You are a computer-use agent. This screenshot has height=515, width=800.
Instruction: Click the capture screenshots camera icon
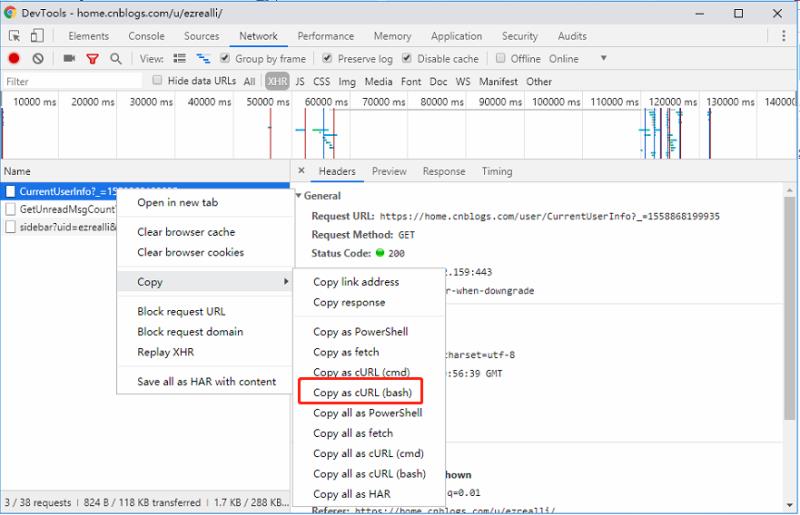pos(69,59)
